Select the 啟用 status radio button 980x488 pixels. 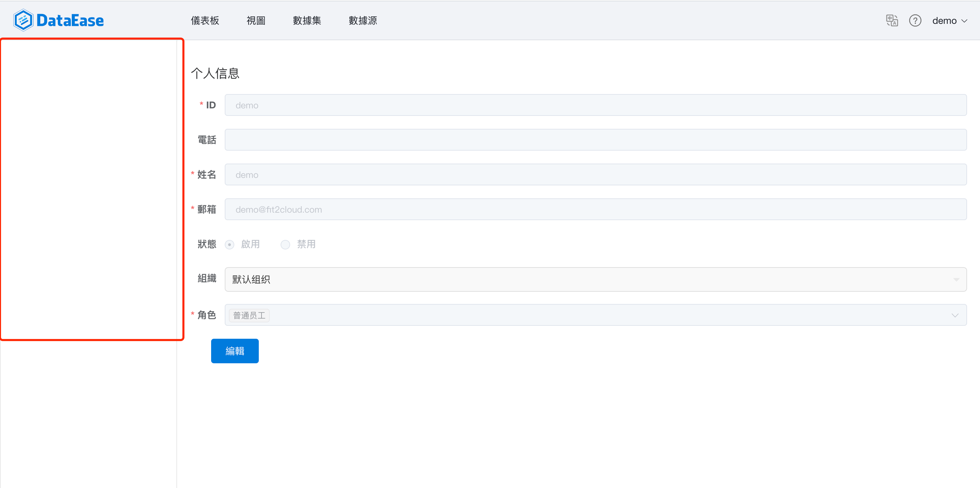click(230, 244)
